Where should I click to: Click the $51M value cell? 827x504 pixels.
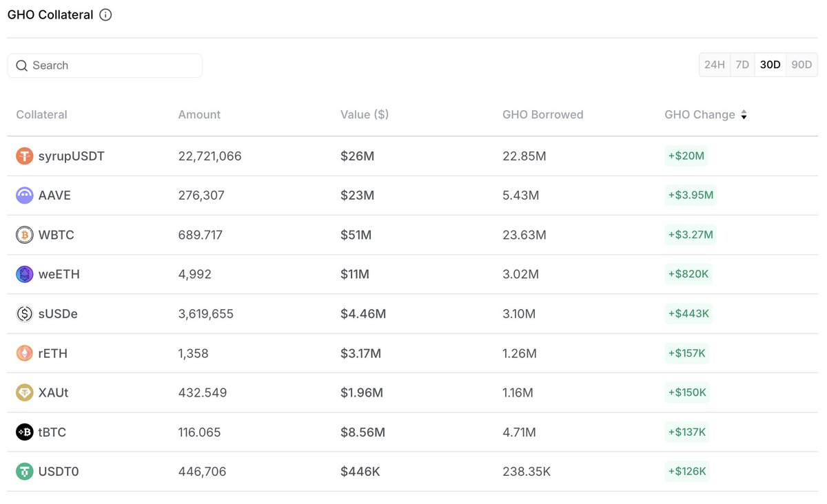[356, 235]
